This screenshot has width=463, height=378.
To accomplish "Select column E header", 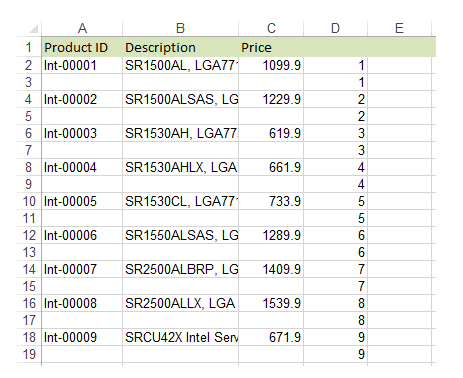I will [399, 28].
